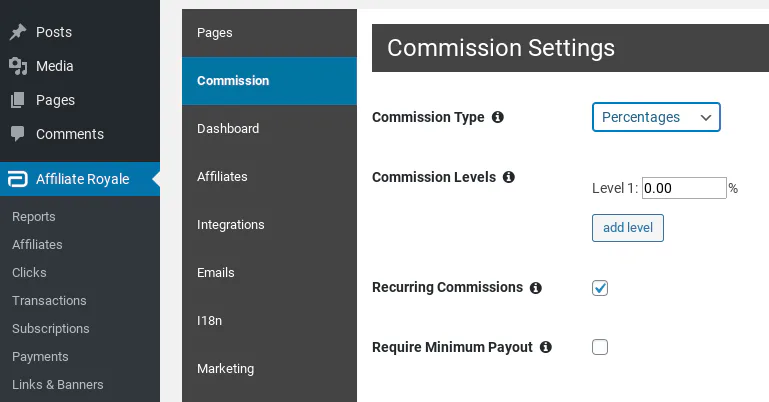
Task: Click info icon beside Require Minimum Payout
Action: [546, 348]
